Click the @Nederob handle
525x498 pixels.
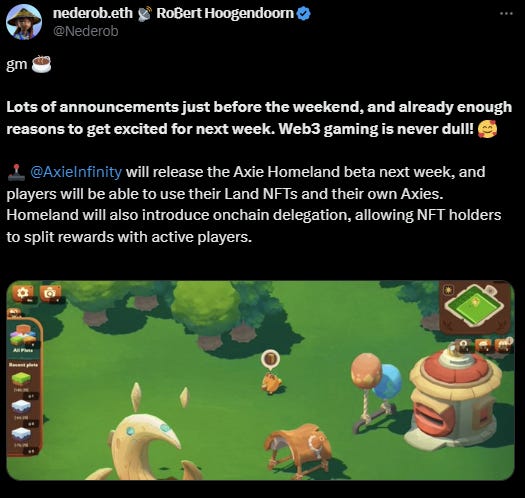tap(86, 31)
